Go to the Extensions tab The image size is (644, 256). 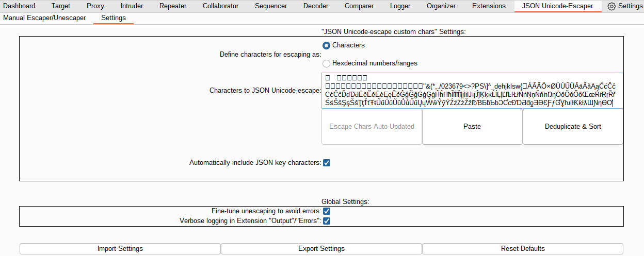(489, 6)
